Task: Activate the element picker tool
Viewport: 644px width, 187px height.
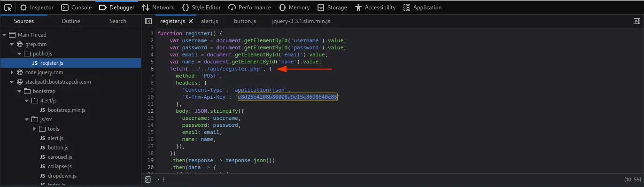Action: [8, 8]
